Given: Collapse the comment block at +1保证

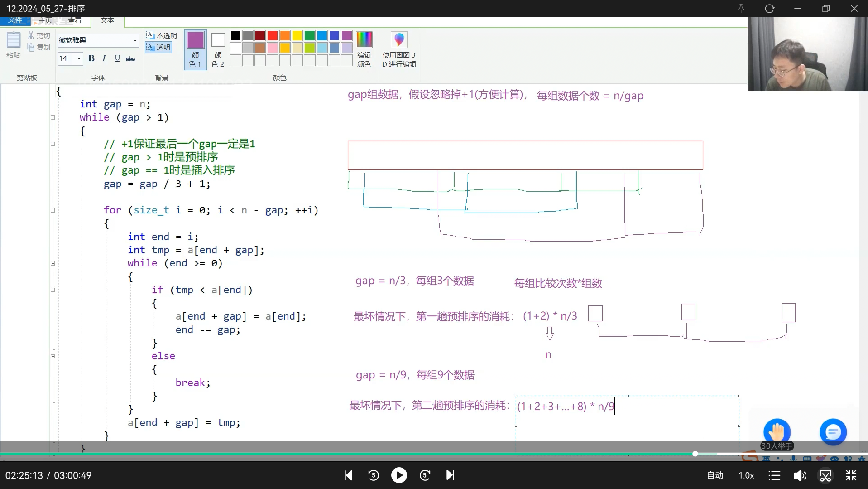Looking at the screenshot, I should [53, 144].
